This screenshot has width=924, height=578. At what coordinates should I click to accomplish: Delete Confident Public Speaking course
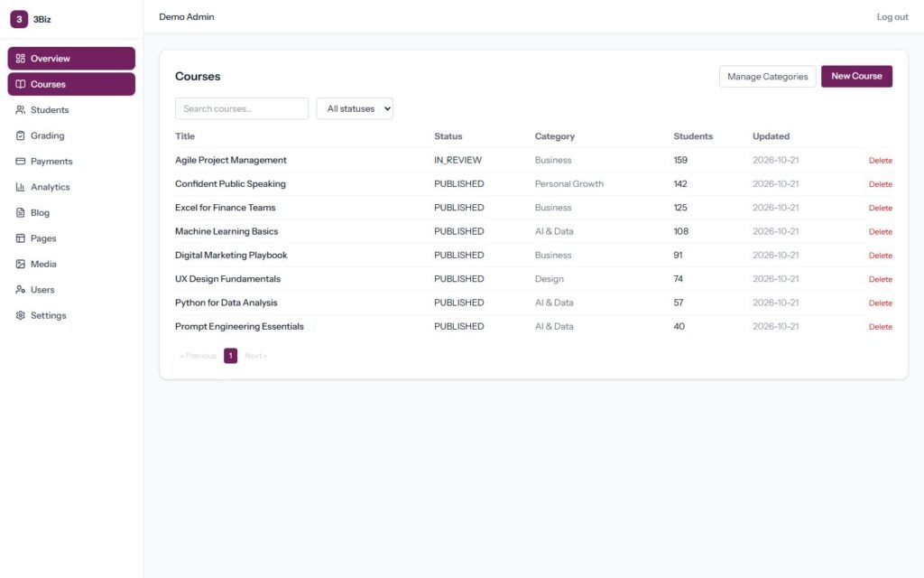click(x=881, y=184)
